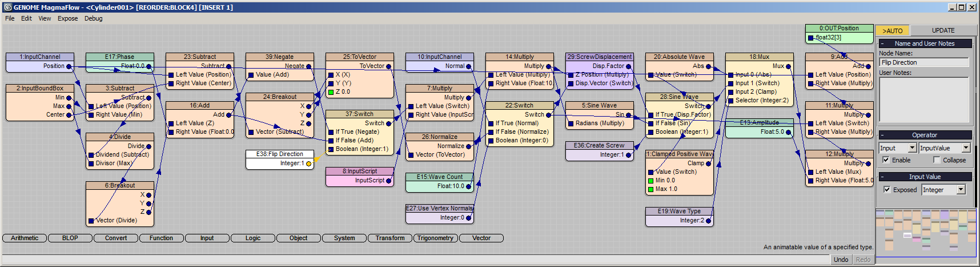Click the Float:10.0 output socket of E15:Wave Count
Viewport: 980px width, 267px height.
(x=469, y=186)
